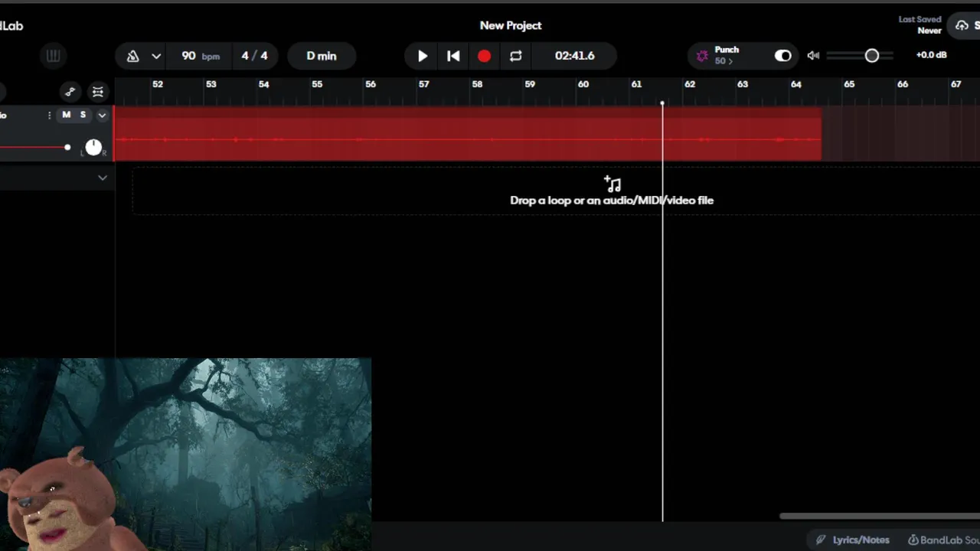This screenshot has width=980, height=551.
Task: Click the +0.0 dB volume value
Action: (931, 55)
